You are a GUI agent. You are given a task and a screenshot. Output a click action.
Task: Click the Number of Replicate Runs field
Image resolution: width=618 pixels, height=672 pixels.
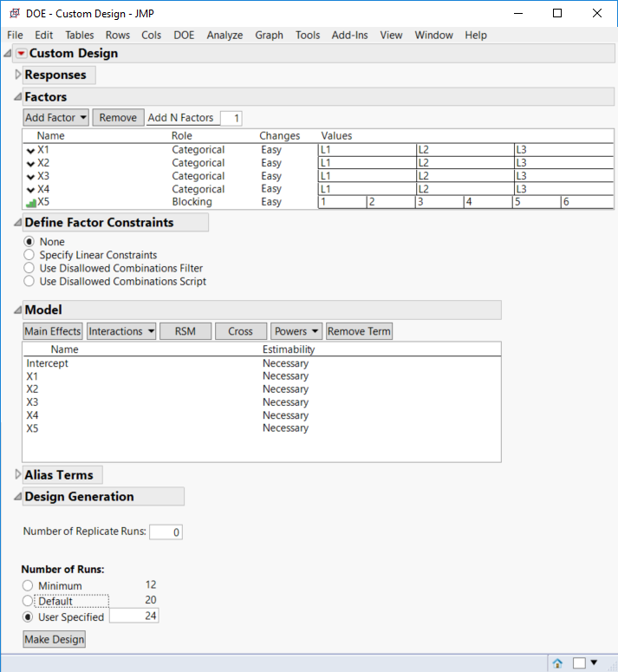[166, 532]
